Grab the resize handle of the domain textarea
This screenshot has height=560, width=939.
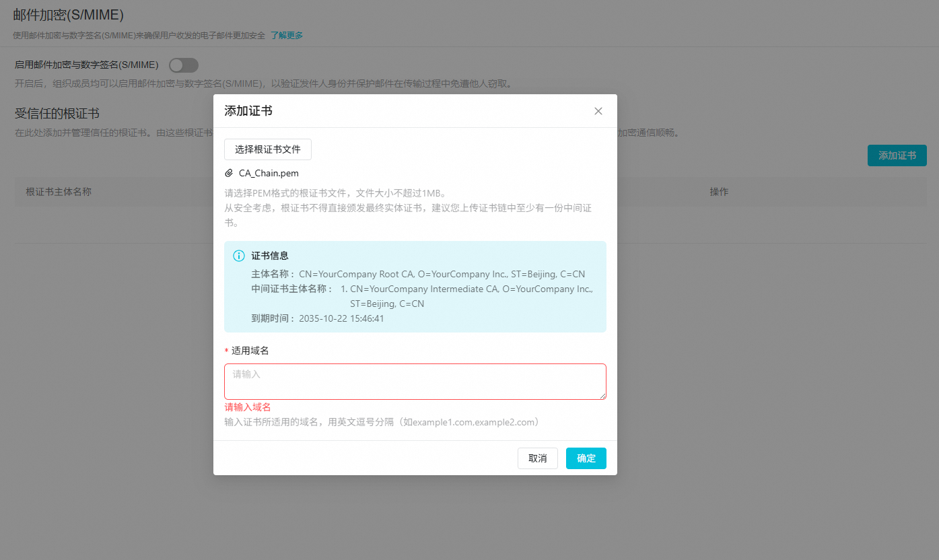[602, 396]
